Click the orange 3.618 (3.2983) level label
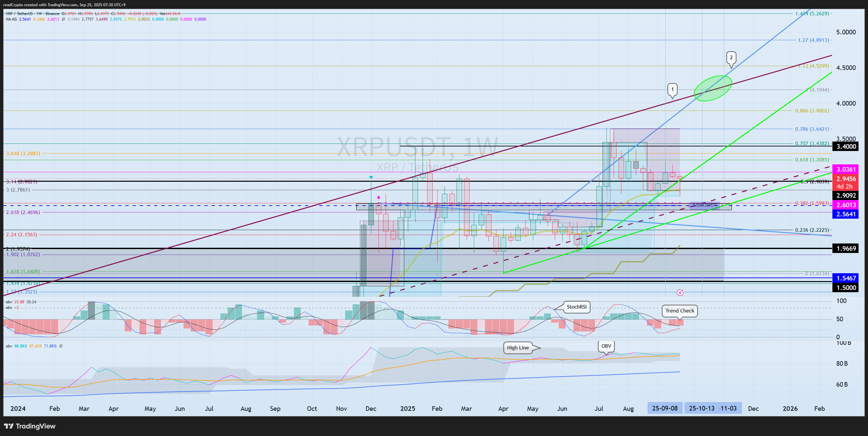Image resolution: width=868 pixels, height=436 pixels. (x=23, y=153)
